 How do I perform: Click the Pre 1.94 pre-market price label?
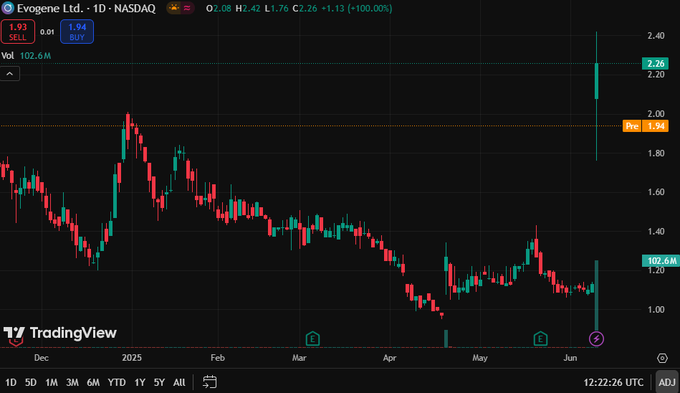(646, 126)
